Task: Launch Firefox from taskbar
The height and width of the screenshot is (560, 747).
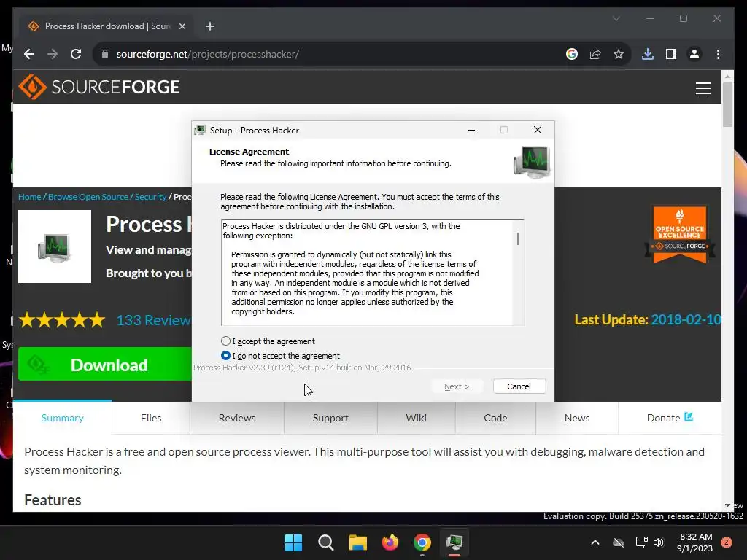Action: point(390,542)
